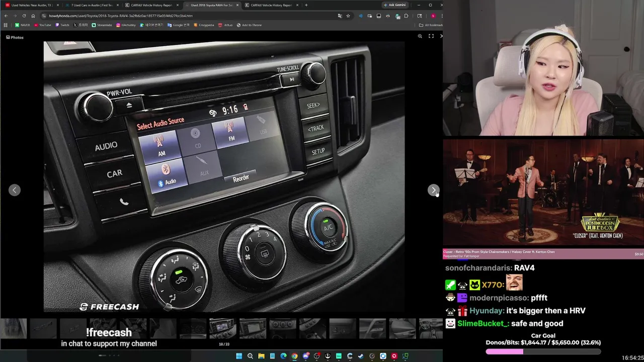The image size is (644, 362).
Task: Open a new browser tab with plus
Action: (306, 5)
